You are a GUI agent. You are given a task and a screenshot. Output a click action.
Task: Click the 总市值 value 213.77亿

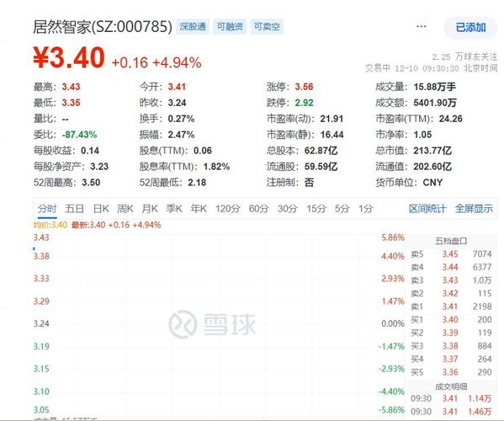pos(432,151)
